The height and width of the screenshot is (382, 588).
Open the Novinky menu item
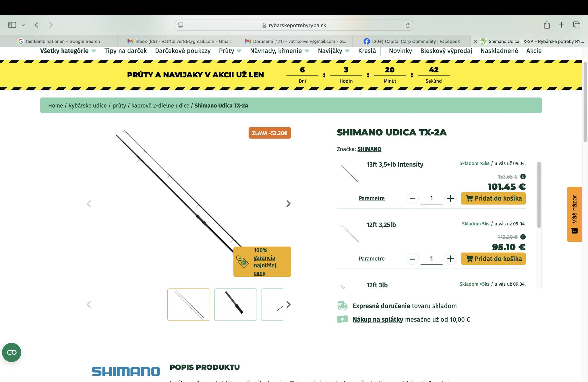401,51
